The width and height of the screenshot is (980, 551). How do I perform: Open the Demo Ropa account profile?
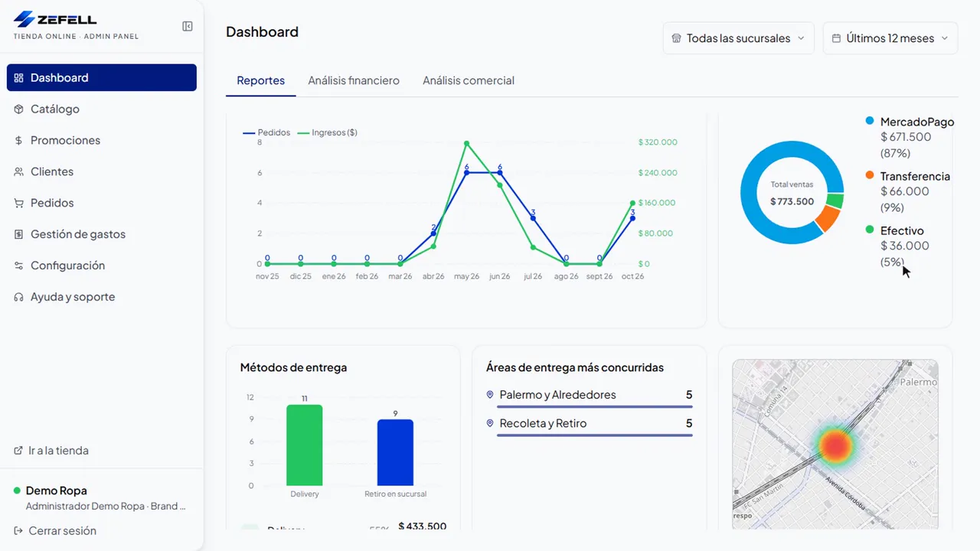pos(100,497)
